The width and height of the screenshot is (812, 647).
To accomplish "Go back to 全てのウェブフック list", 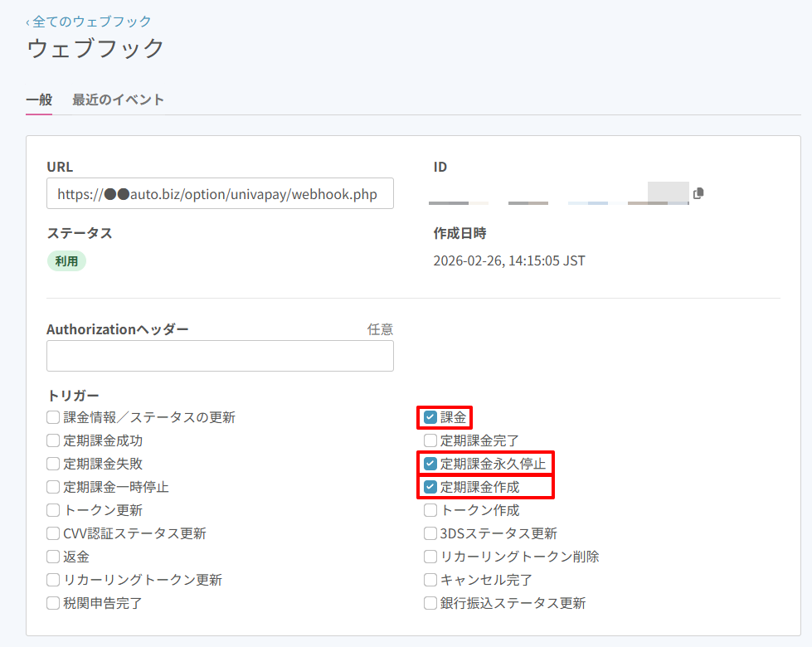I will coord(89,22).
